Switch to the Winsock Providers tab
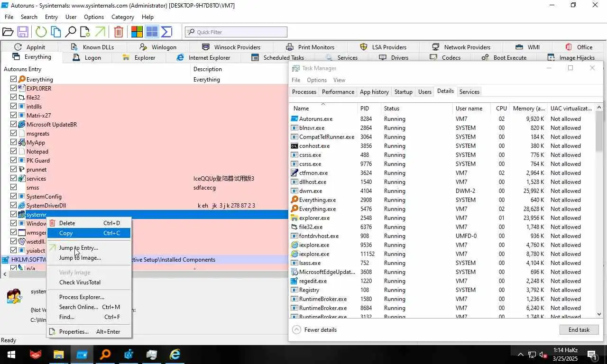The image size is (607, 364). tap(231, 47)
